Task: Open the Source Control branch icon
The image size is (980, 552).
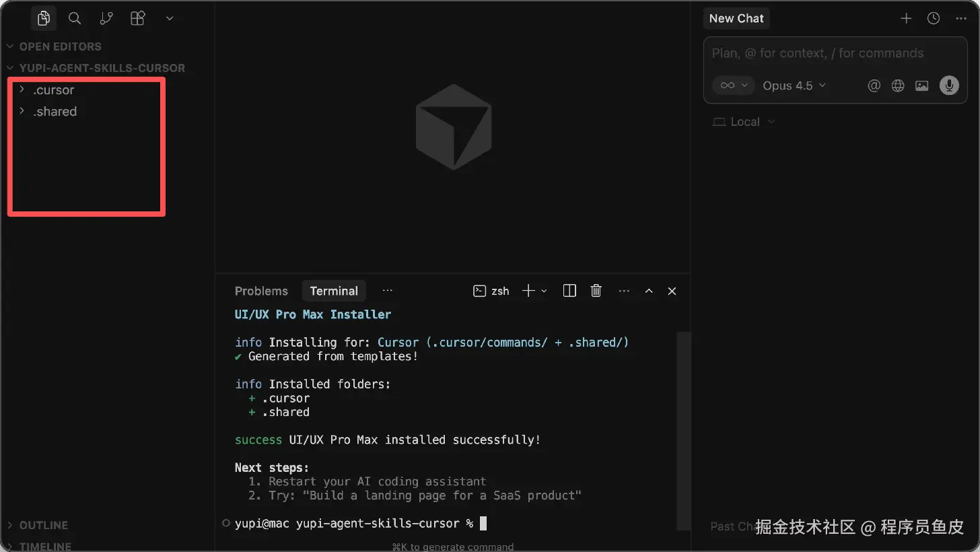Action: [106, 18]
